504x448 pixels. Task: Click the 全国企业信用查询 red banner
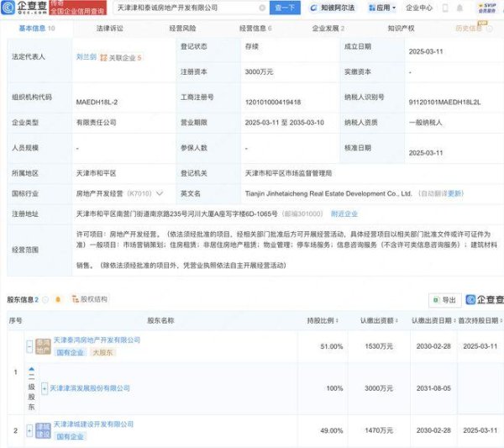point(77,8)
